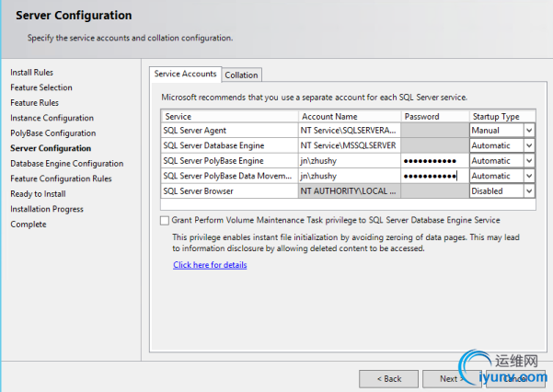
Task: Click account name jn\zhushy for PolyBase Engine
Action: click(349, 161)
